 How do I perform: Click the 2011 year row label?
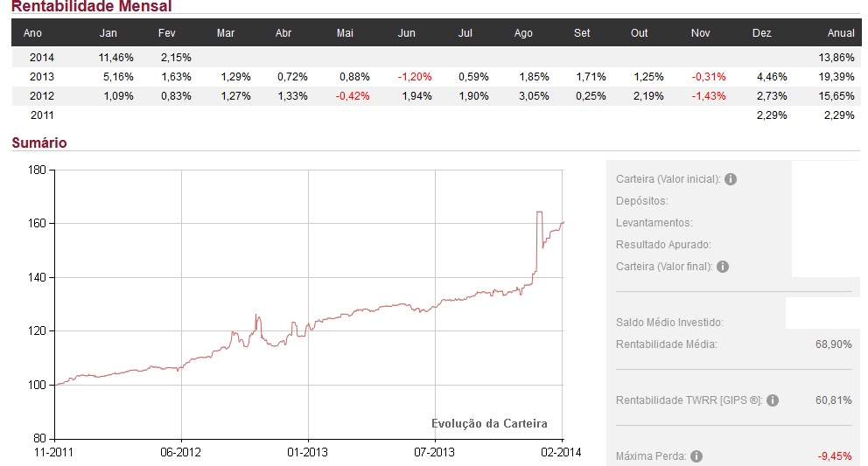42,115
